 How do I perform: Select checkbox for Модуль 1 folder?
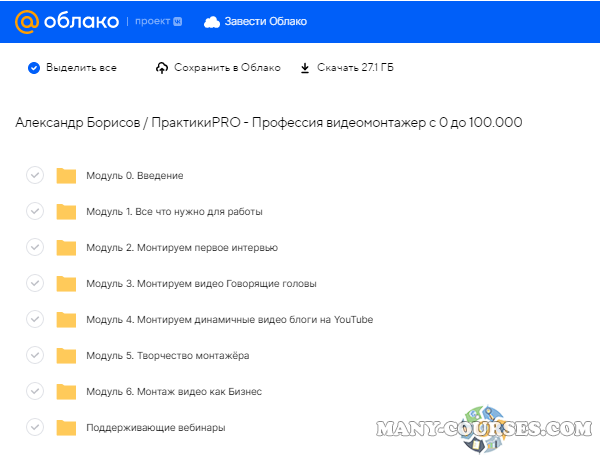(x=34, y=212)
